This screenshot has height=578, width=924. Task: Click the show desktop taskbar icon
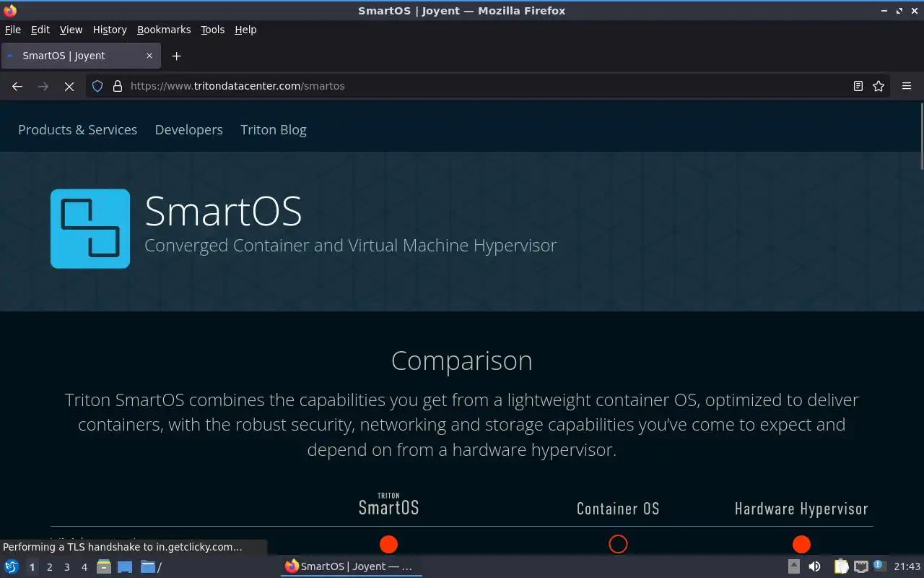pyautogui.click(x=125, y=566)
